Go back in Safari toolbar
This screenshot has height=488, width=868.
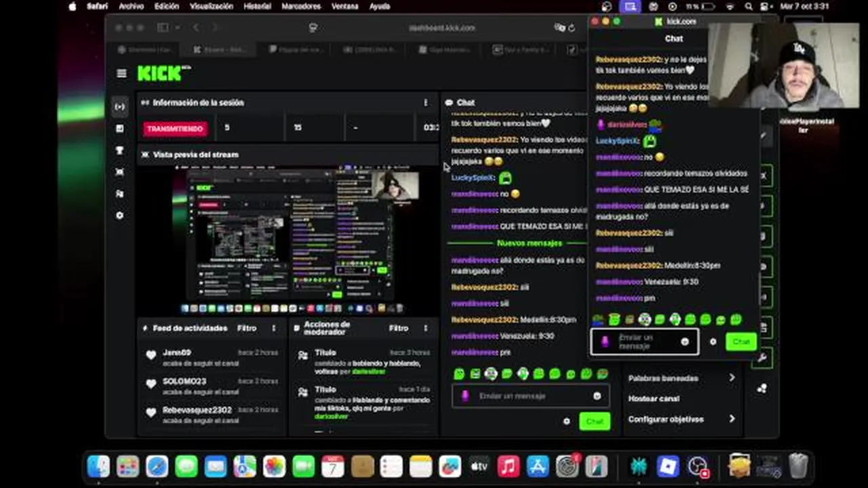click(x=196, y=28)
